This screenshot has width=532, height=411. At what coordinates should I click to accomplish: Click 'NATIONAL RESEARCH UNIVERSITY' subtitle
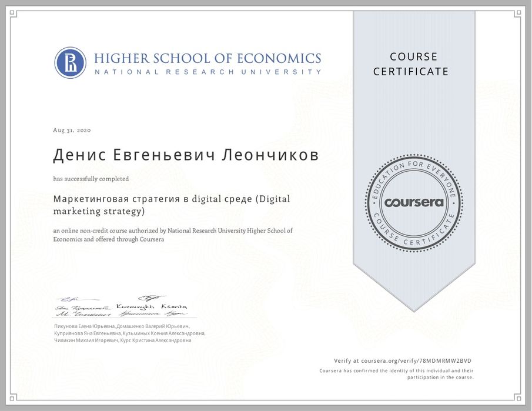click(208, 72)
